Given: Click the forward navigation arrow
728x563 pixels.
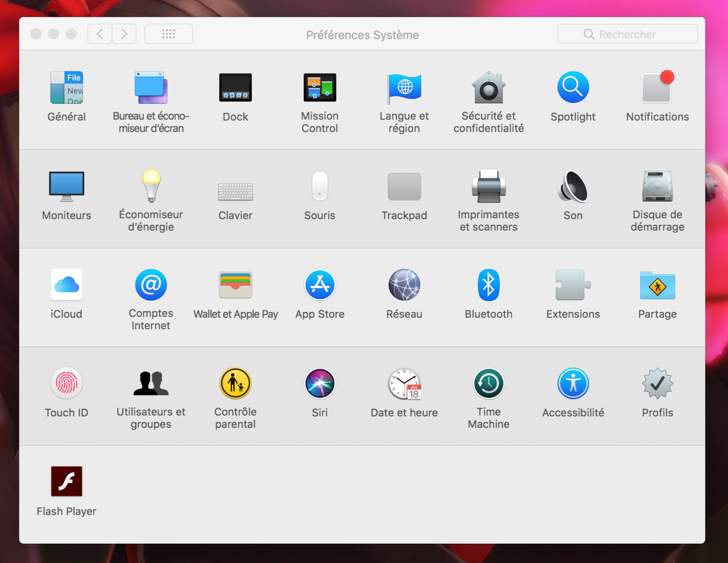Looking at the screenshot, I should pyautogui.click(x=124, y=34).
